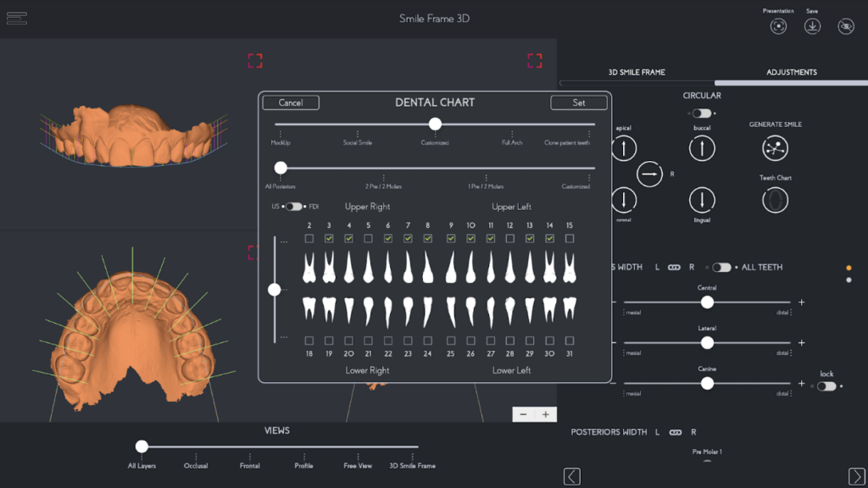Expand the fullscreen brackets in top-left viewport

pyautogui.click(x=255, y=60)
